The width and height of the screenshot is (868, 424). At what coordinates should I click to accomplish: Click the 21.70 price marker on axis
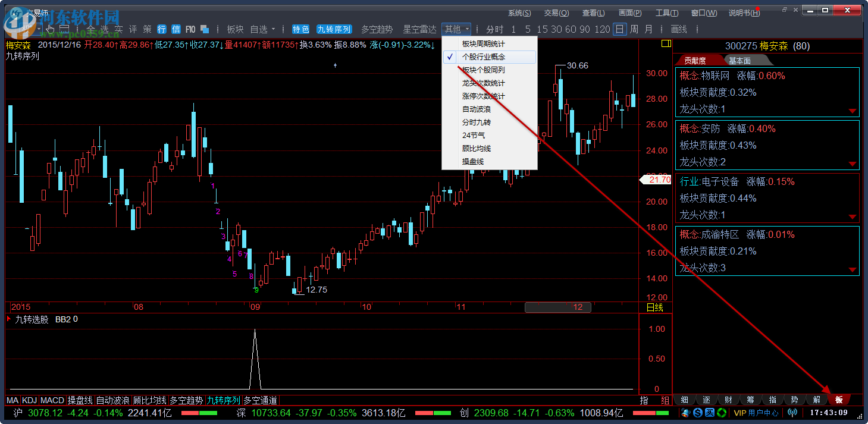coord(655,179)
